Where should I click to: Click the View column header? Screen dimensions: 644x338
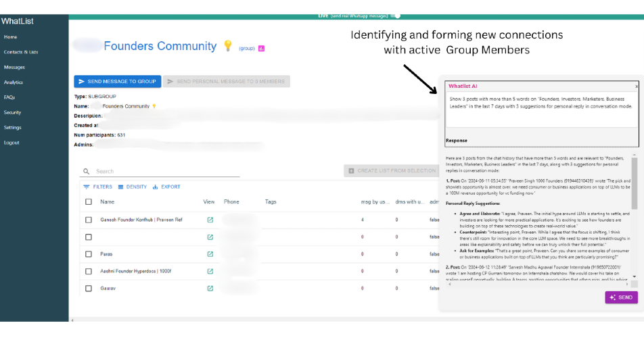208,202
